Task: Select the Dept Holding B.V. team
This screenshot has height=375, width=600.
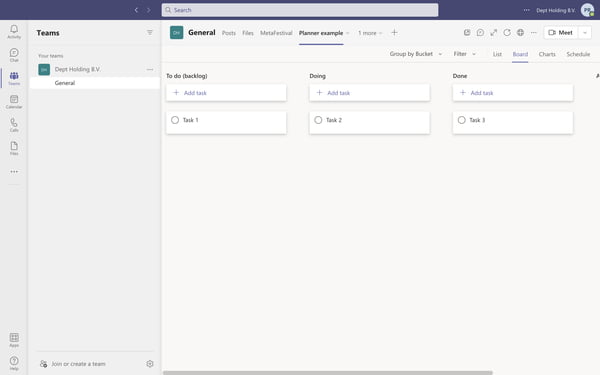Action: tap(95, 69)
